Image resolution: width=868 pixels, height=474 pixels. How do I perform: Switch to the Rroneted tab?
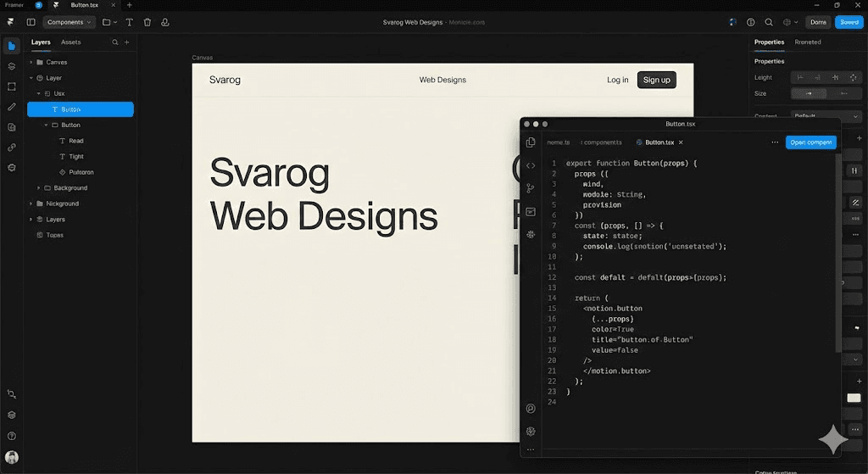coord(808,42)
